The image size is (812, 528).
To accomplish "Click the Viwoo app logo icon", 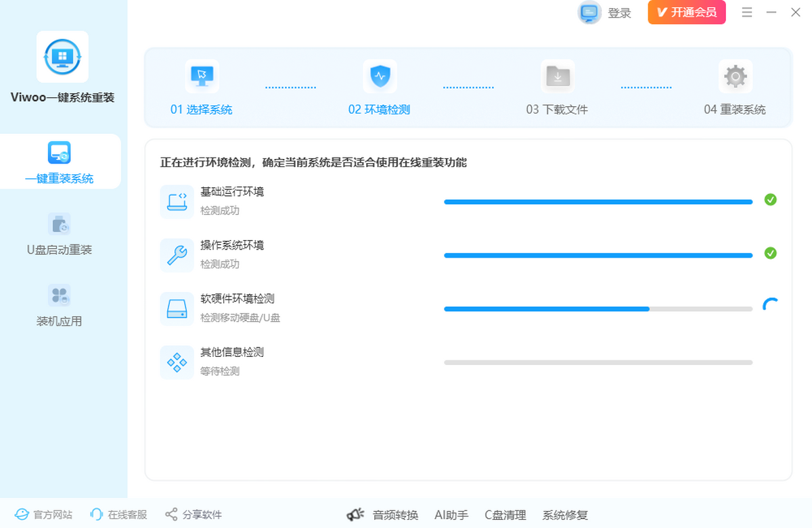I will (62, 57).
